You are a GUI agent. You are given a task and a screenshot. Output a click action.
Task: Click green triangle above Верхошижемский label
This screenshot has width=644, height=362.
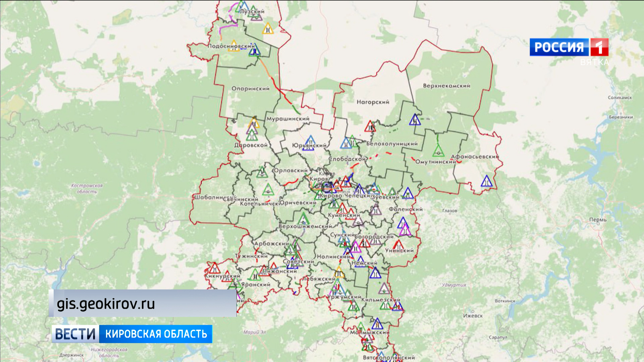tap(304, 219)
